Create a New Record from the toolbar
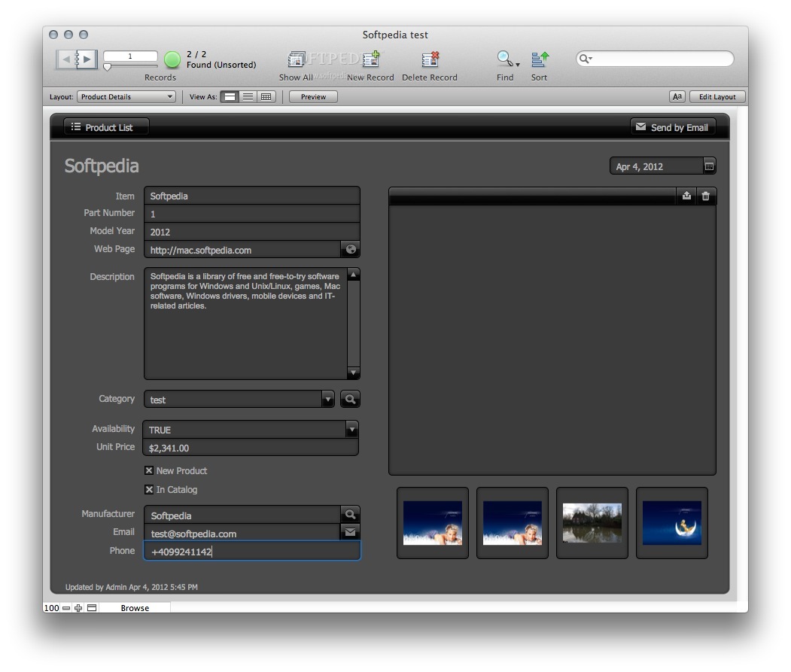Screen dimensions: 791x672 (370, 60)
